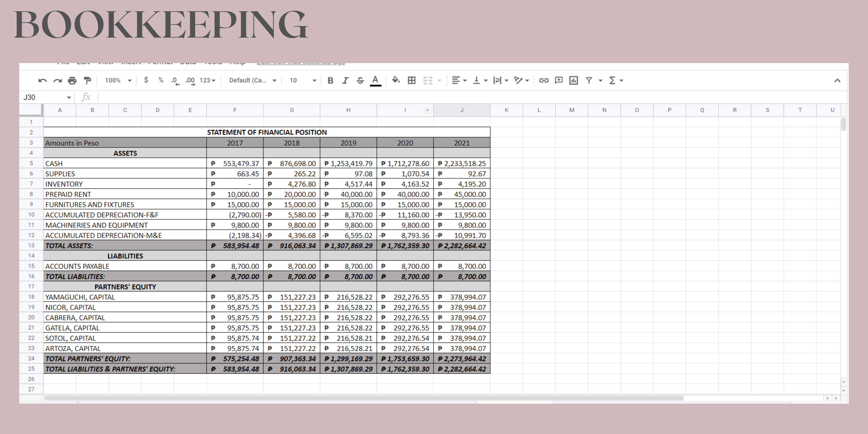Print the spreadsheet

72,80
